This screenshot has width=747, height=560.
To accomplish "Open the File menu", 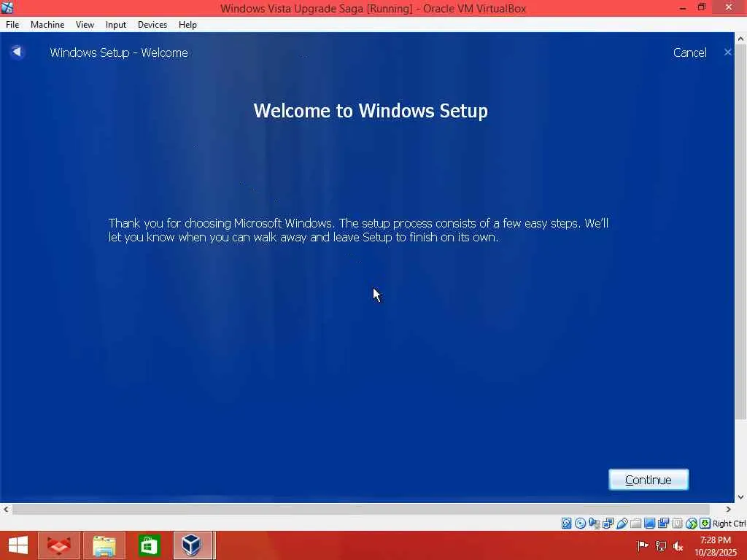I will [12, 25].
